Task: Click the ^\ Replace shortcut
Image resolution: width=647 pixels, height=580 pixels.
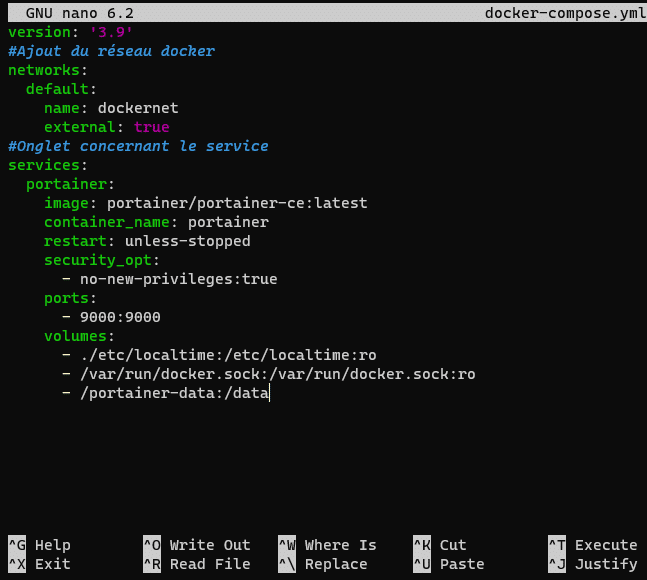Action: (x=323, y=564)
